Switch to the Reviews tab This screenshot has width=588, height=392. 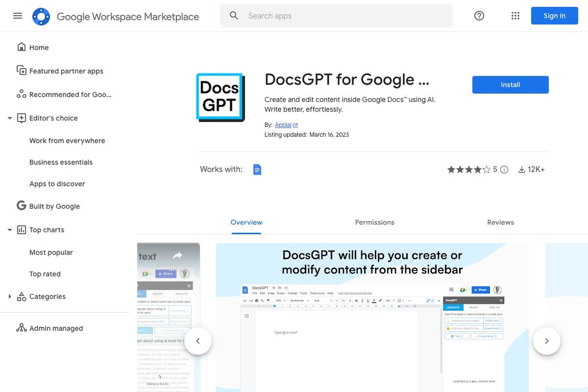500,223
